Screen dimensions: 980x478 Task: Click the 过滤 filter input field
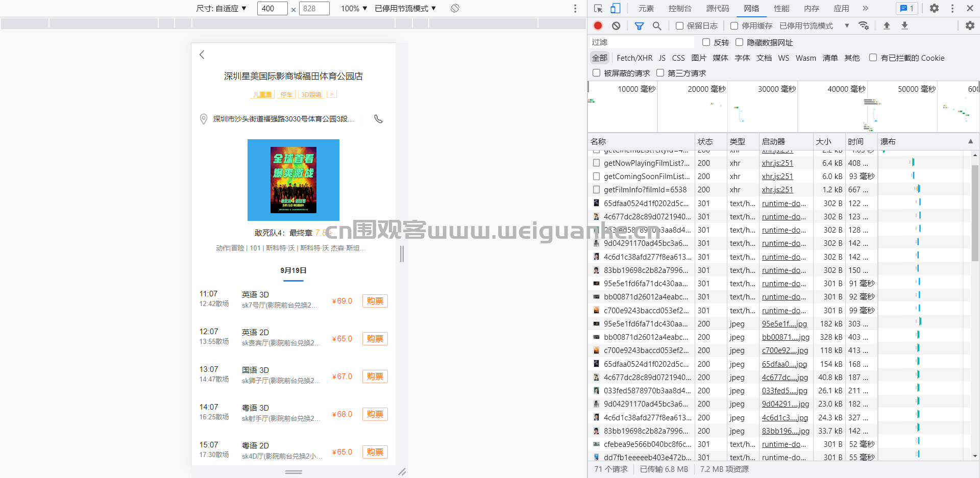point(642,42)
